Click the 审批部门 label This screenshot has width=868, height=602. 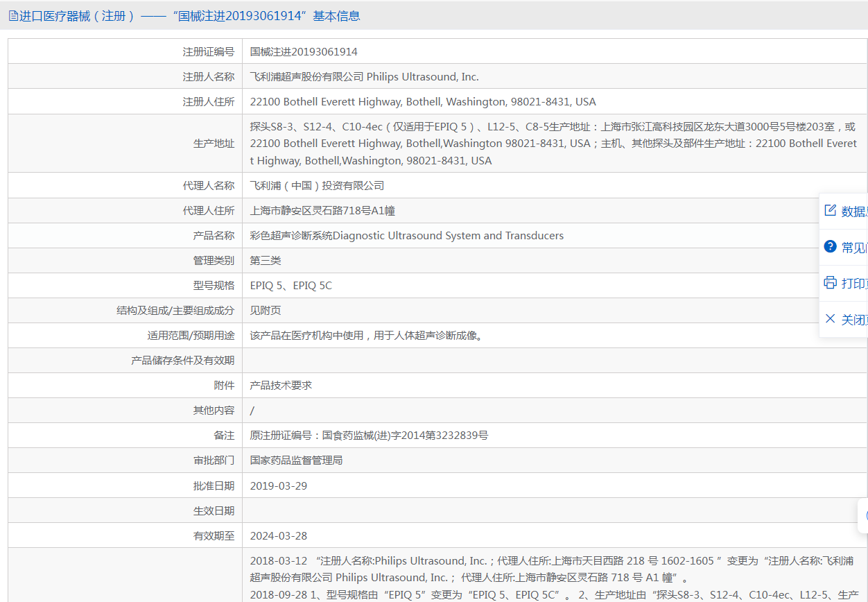point(214,460)
